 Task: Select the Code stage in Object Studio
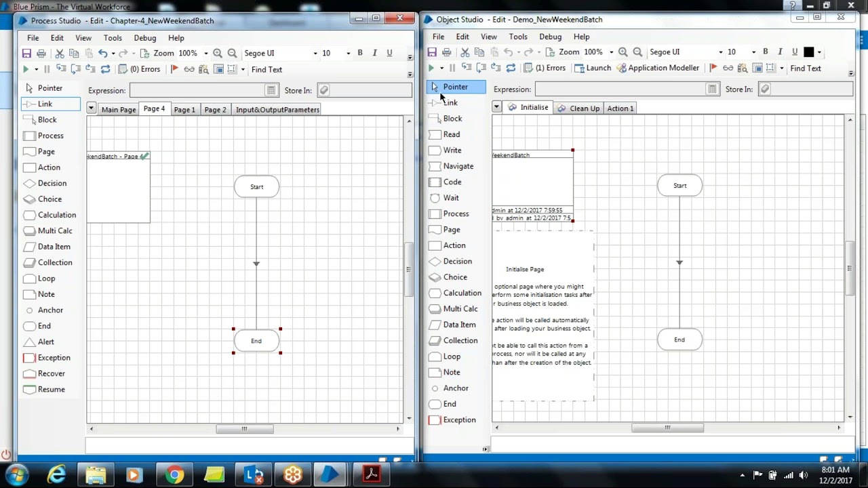pos(446,182)
